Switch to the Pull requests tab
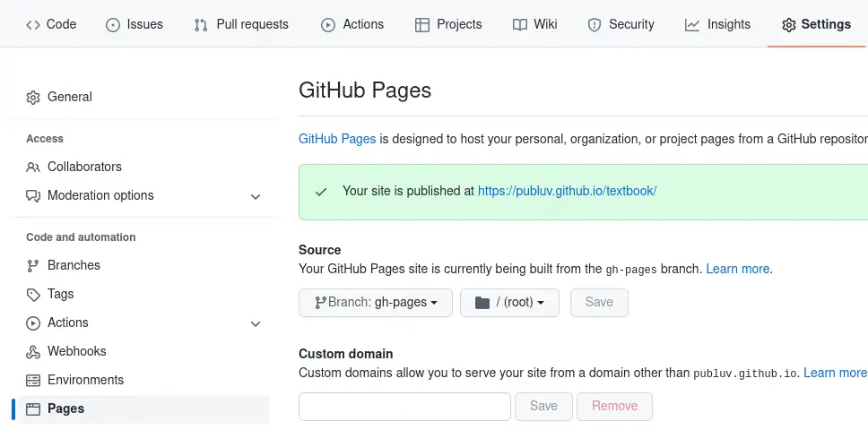Viewport: 868px width, 430px height. point(241,24)
